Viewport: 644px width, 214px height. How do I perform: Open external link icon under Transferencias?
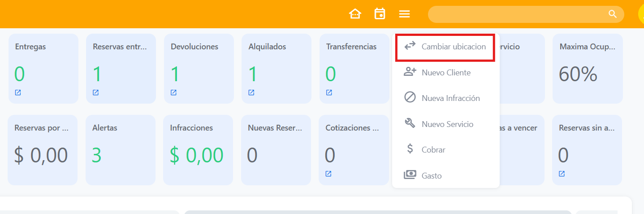click(329, 93)
